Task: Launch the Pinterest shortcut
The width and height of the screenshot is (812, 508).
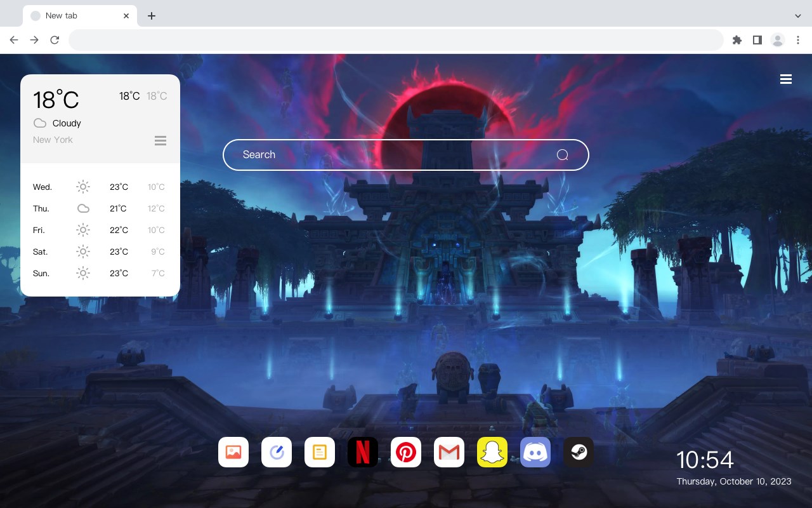Action: 406,452
